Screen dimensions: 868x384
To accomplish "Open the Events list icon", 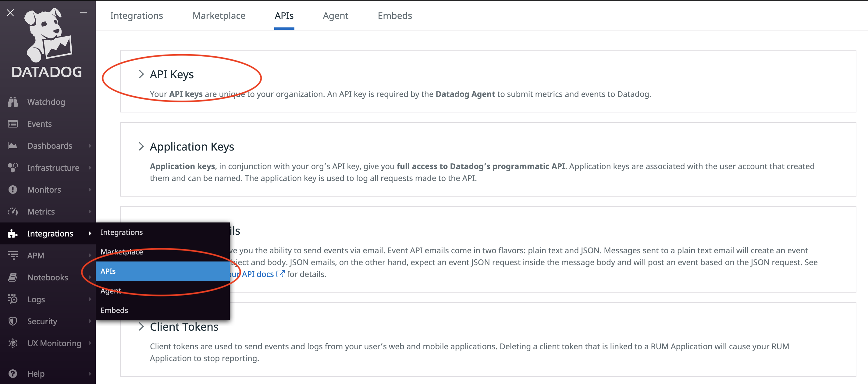I will click(x=13, y=124).
